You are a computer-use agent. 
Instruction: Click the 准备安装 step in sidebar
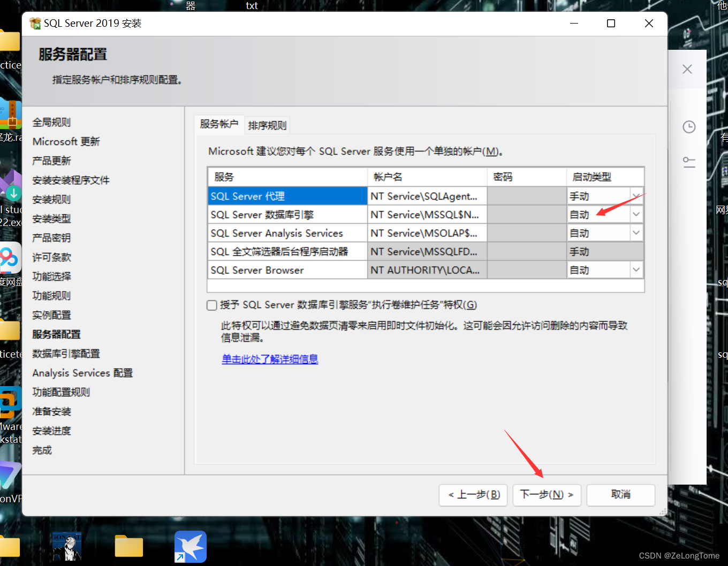coord(51,411)
